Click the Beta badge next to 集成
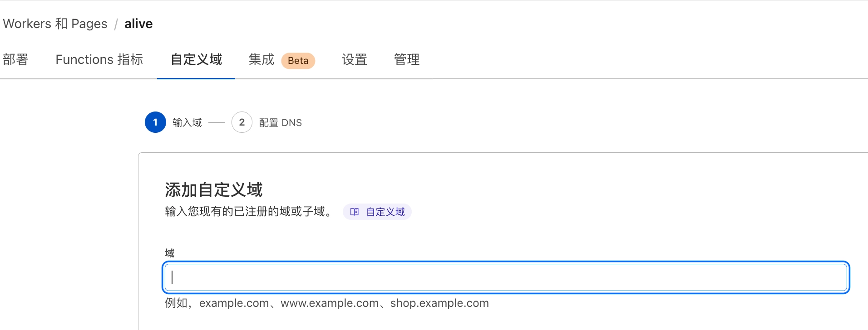The image size is (868, 330). pyautogui.click(x=298, y=61)
